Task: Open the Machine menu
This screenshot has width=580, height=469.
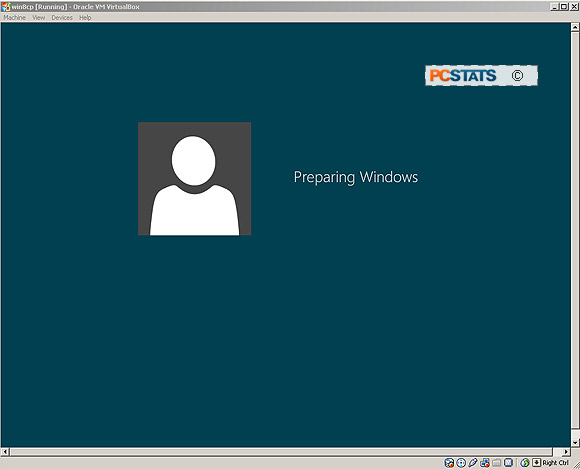Action: click(14, 18)
